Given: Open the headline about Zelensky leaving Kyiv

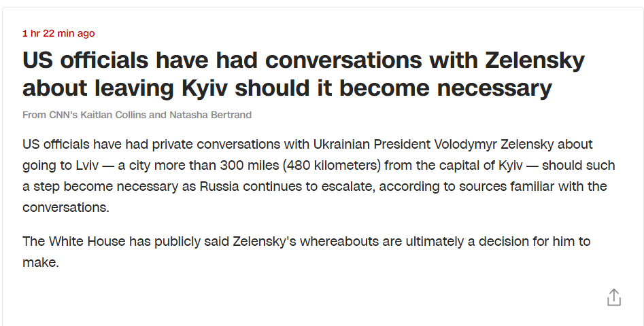Looking at the screenshot, I should [303, 74].
